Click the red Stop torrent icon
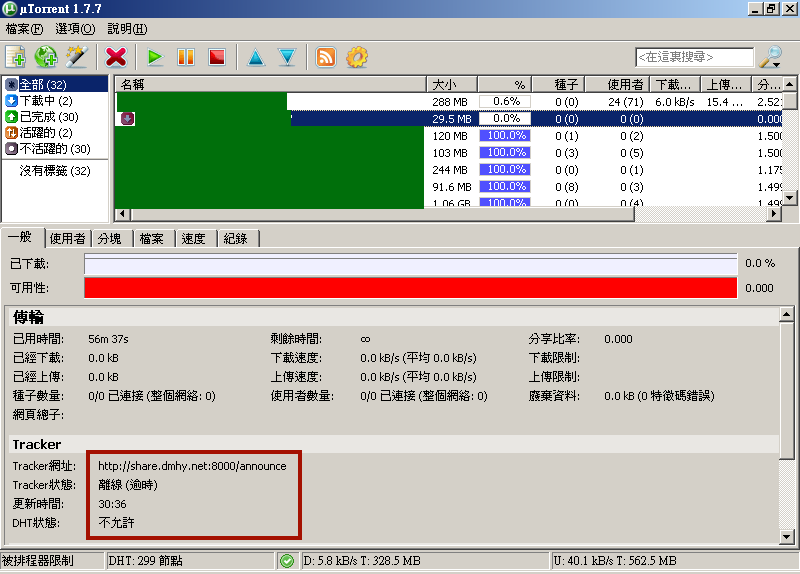Viewport: 800px width, 574px height. 217,57
